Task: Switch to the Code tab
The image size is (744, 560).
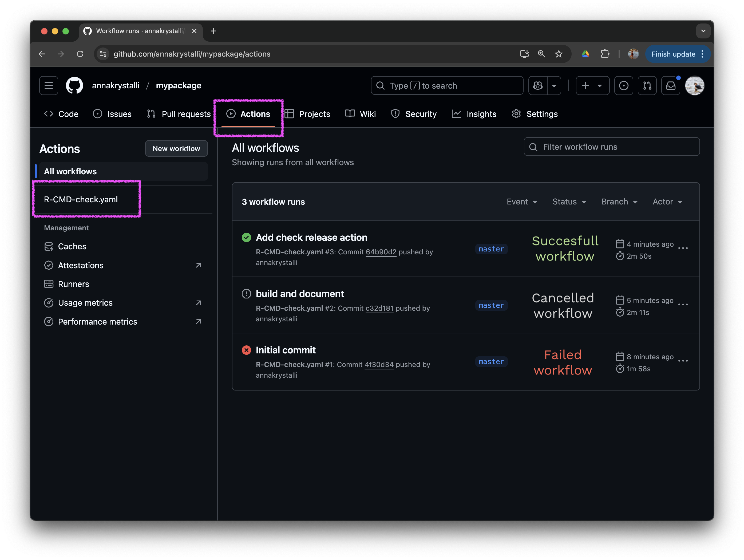Action: [x=61, y=114]
